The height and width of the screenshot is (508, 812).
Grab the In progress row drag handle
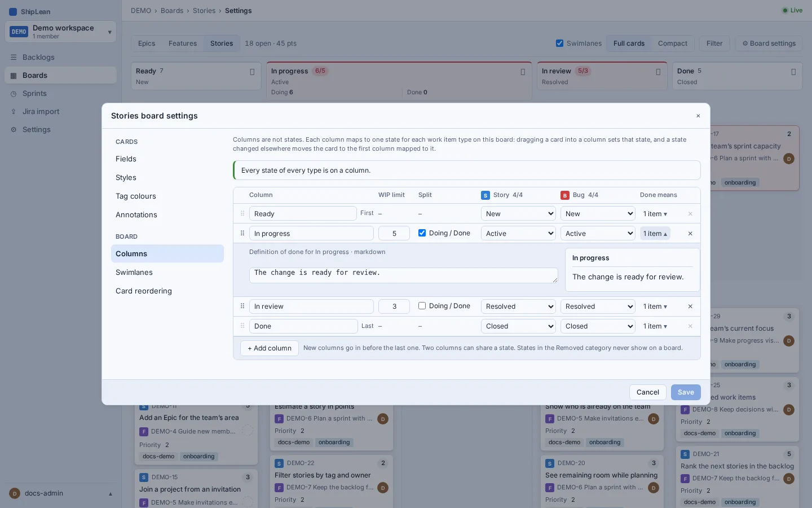pyautogui.click(x=242, y=234)
